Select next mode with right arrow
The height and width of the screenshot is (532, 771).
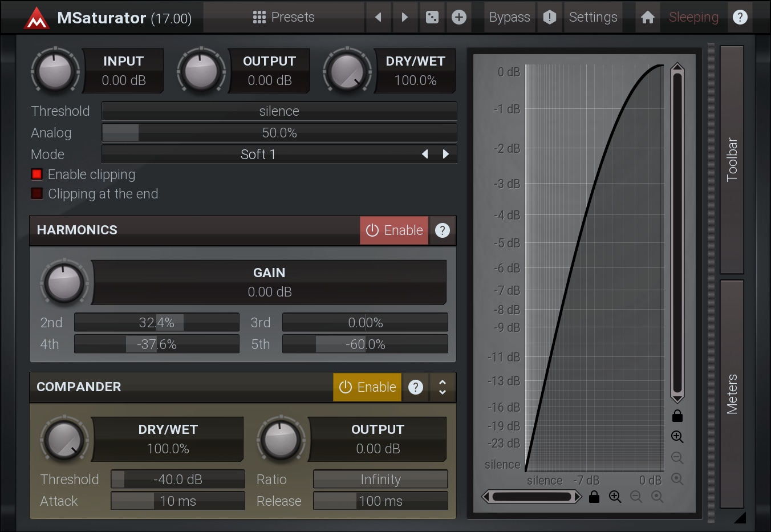point(446,155)
